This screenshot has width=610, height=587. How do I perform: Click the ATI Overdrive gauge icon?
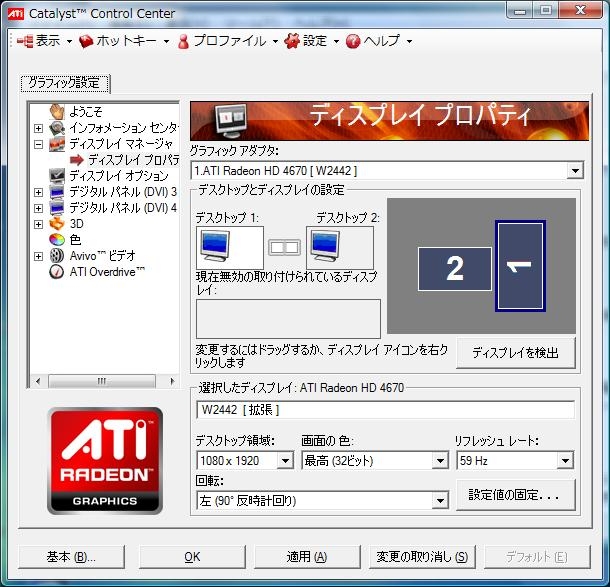pyautogui.click(x=57, y=272)
